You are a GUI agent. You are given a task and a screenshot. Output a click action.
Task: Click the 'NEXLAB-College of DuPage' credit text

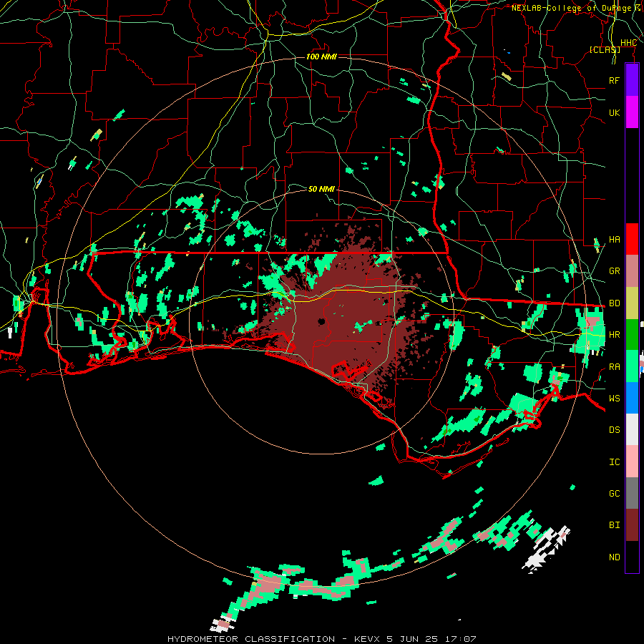click(x=571, y=8)
